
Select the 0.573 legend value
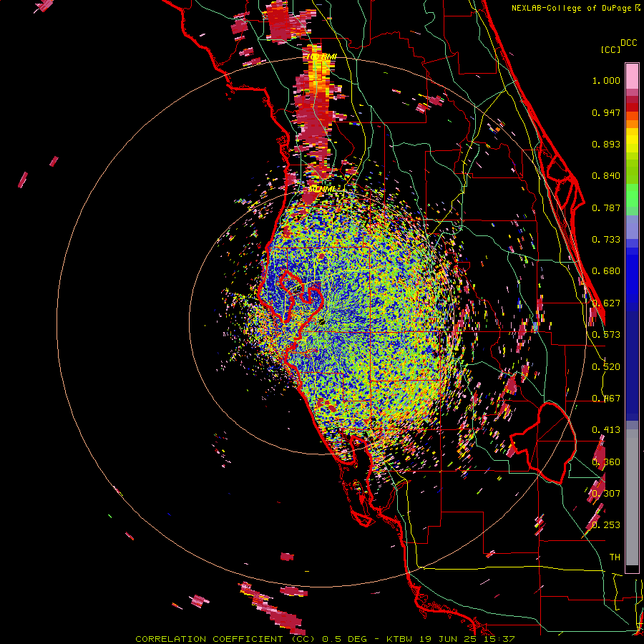click(606, 335)
